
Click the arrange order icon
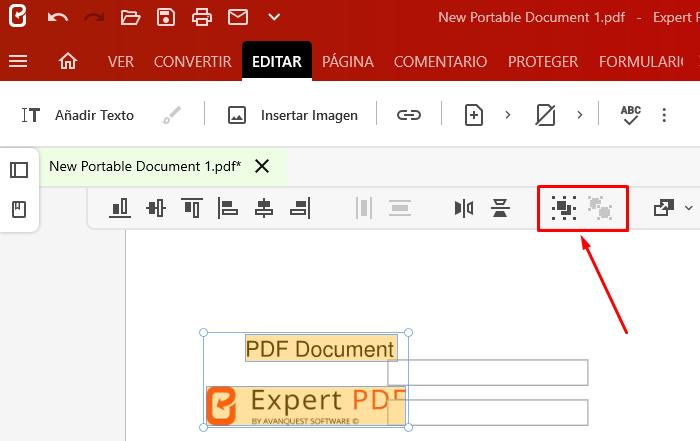[x=664, y=208]
